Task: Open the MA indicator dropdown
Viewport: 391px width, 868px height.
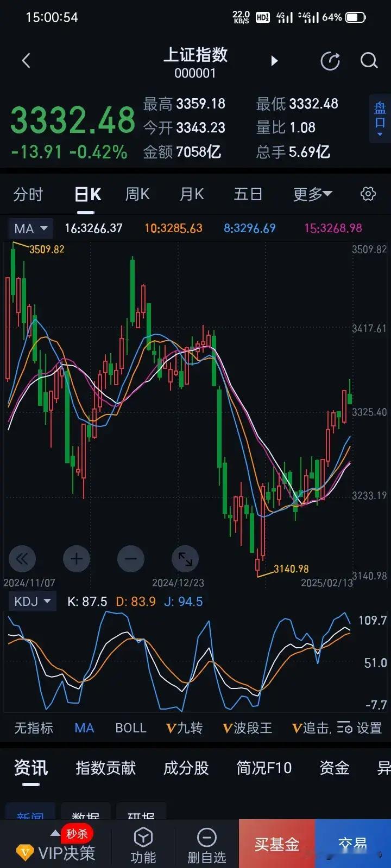Action: point(30,228)
